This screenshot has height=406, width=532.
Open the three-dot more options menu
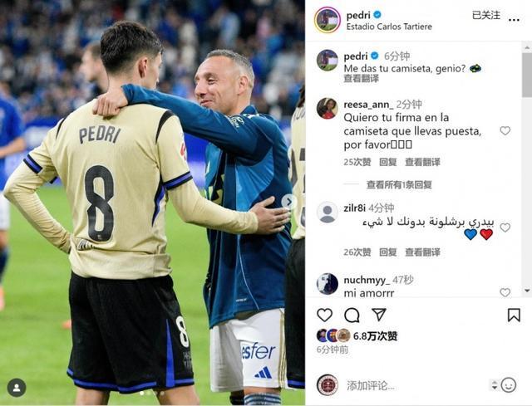click(x=514, y=20)
